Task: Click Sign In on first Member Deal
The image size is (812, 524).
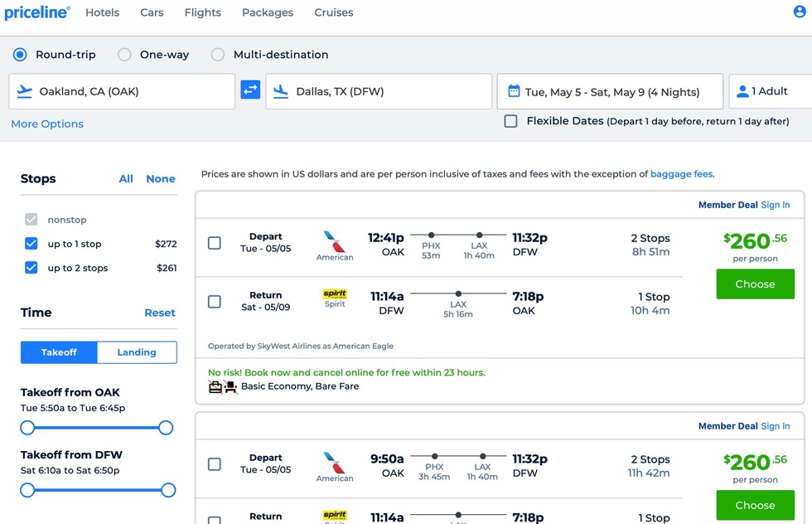Action: (776, 205)
